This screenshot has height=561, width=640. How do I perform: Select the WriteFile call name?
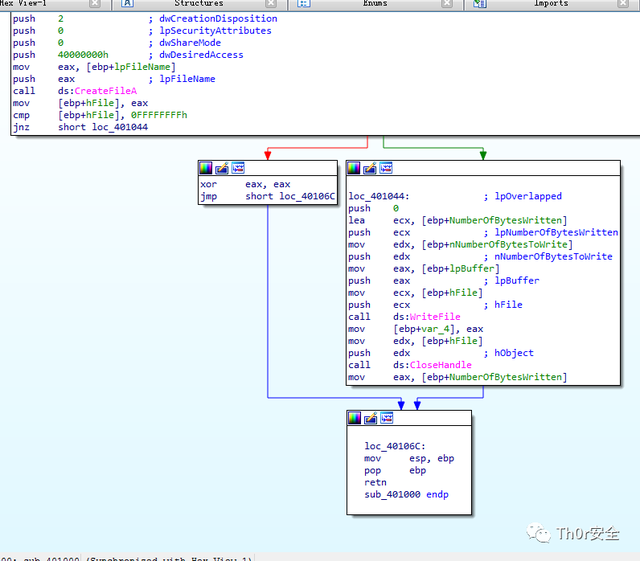click(x=435, y=317)
